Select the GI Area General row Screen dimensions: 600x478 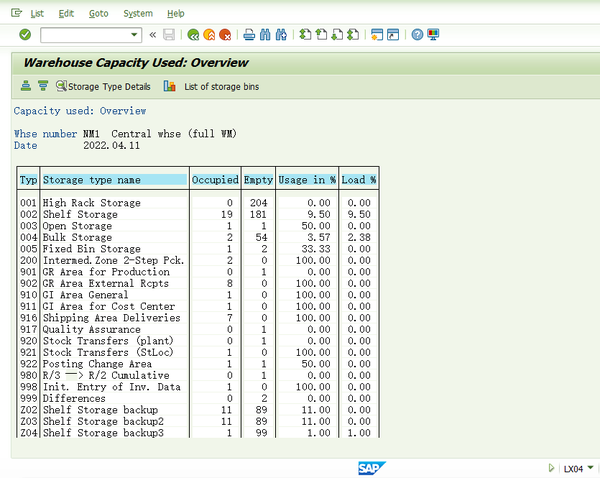198,295
